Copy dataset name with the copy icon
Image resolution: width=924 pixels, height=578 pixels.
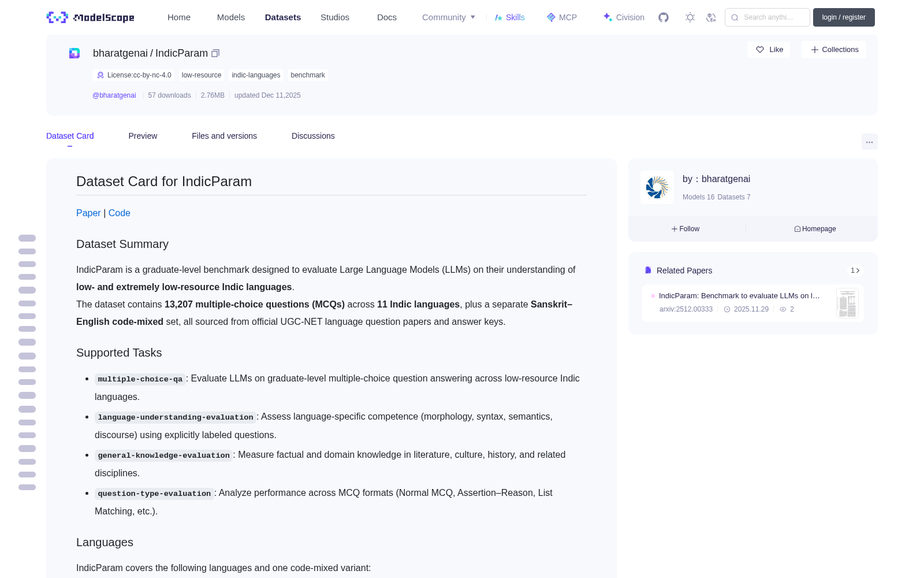(x=215, y=53)
